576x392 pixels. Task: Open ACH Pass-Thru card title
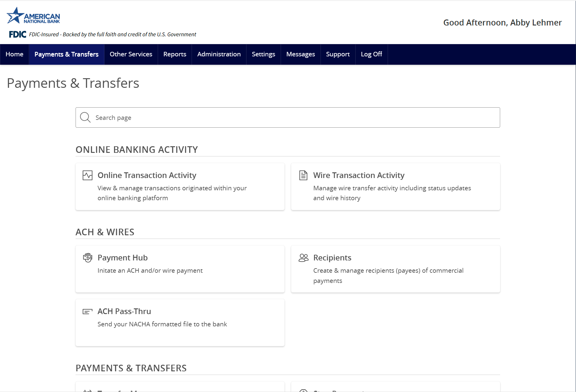(x=124, y=311)
